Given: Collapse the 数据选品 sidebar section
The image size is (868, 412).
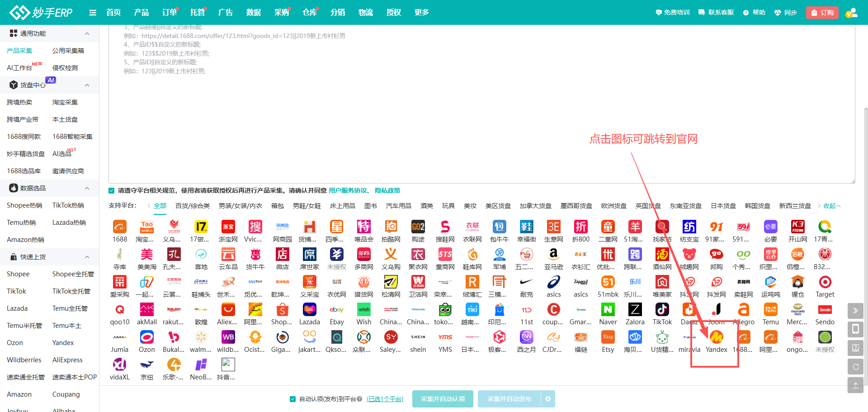Looking at the screenshot, I should coord(87,188).
